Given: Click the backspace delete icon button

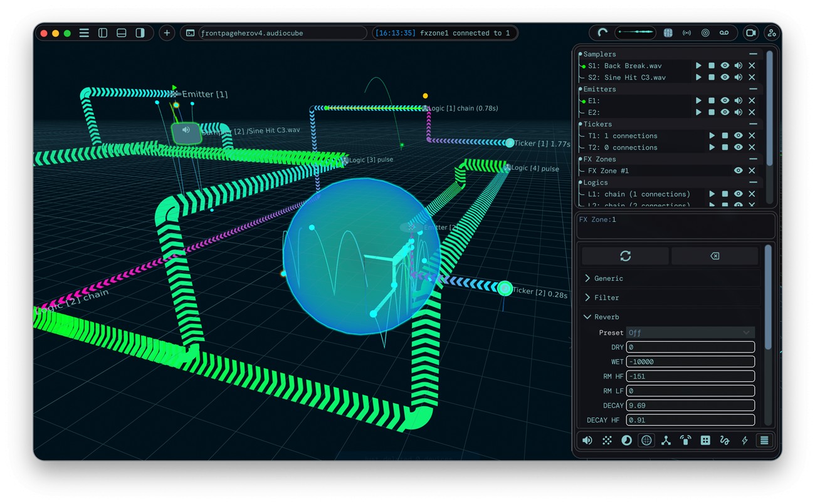Looking at the screenshot, I should click(715, 256).
